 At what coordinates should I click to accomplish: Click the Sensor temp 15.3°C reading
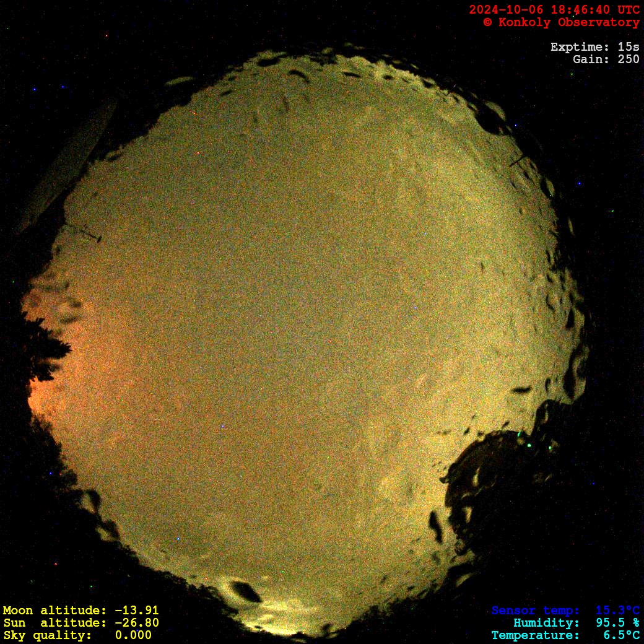565,611
